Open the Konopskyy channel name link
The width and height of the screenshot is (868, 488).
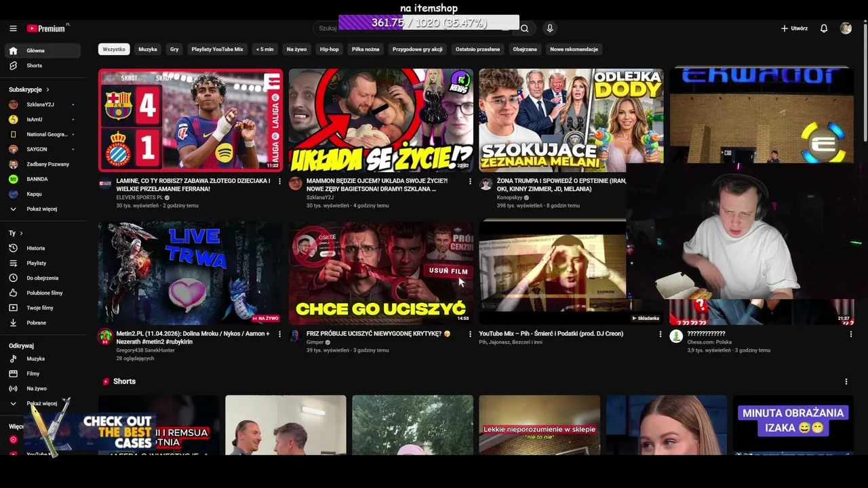(509, 197)
